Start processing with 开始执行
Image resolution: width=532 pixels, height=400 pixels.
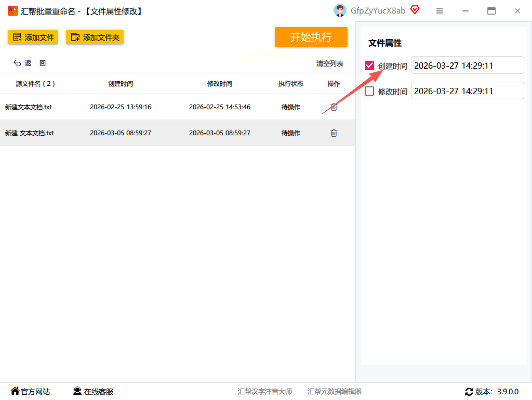pyautogui.click(x=311, y=37)
